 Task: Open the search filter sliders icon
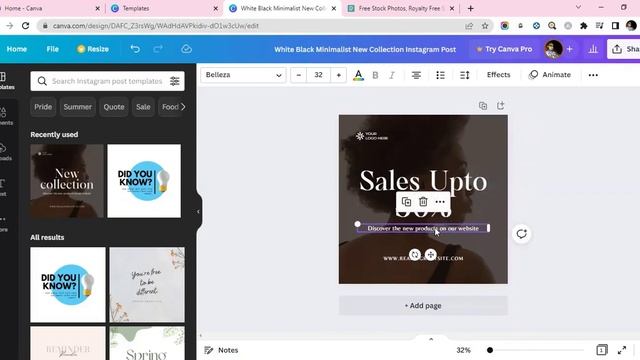point(175,81)
